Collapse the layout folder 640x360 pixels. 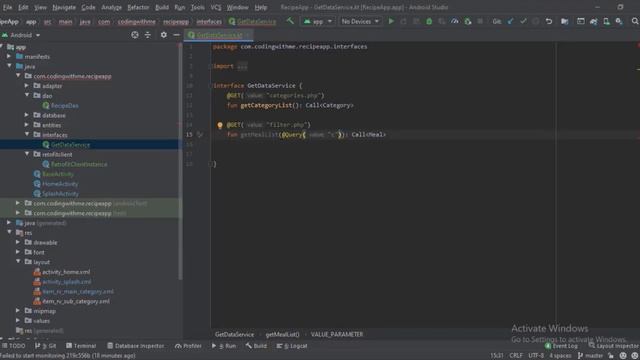pos(18,262)
